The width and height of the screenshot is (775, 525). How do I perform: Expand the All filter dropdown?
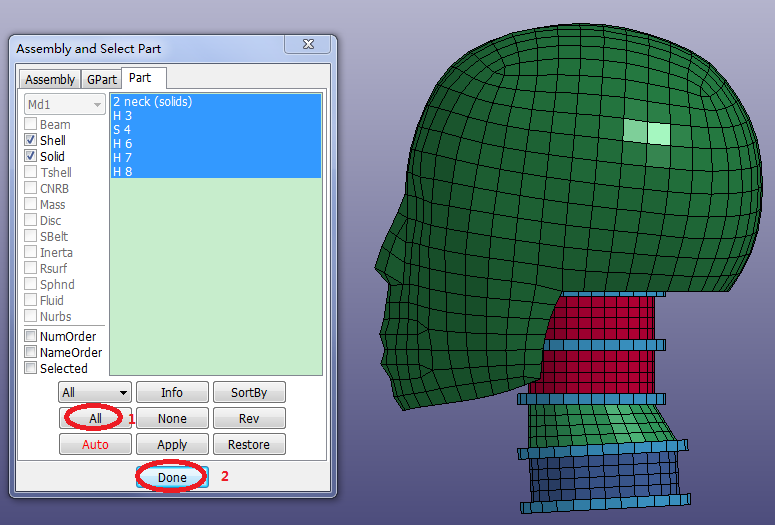point(95,393)
